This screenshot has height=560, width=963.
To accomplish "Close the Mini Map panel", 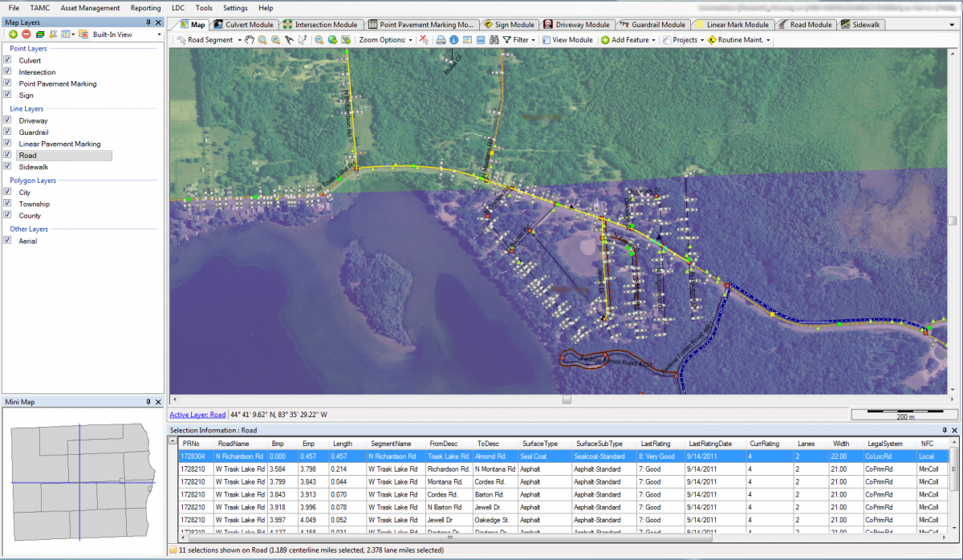I will [x=159, y=402].
